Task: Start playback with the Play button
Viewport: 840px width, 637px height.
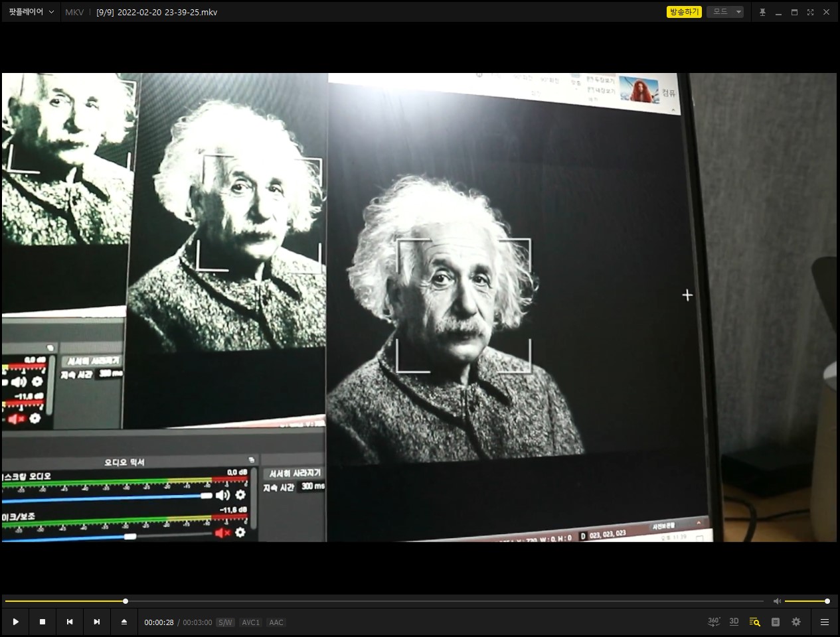Action: pyautogui.click(x=15, y=622)
